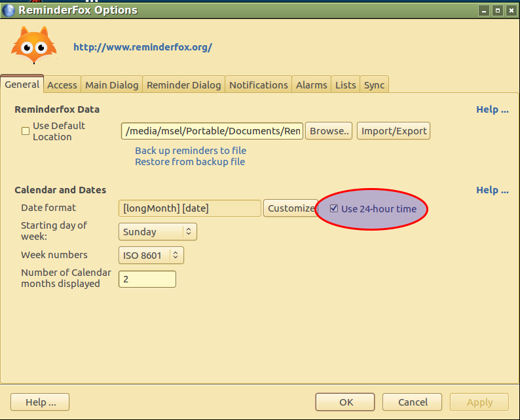Click the Customize date format button
Viewport: 520px width, 420px height.
coord(291,208)
